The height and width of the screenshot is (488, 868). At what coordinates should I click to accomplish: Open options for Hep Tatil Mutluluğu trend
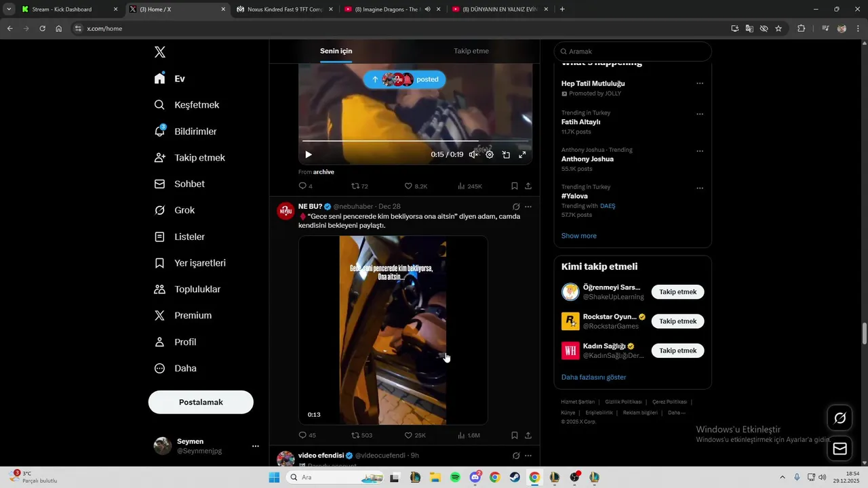tap(700, 83)
